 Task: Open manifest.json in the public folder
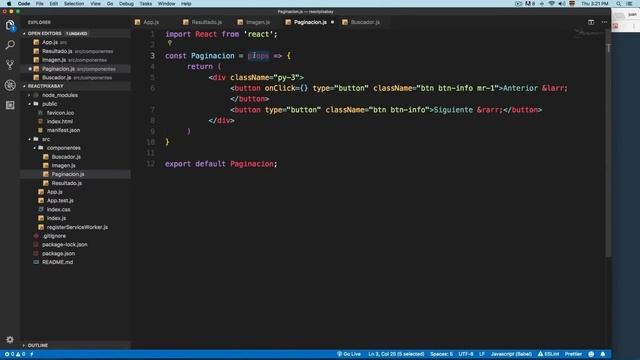(x=63, y=130)
